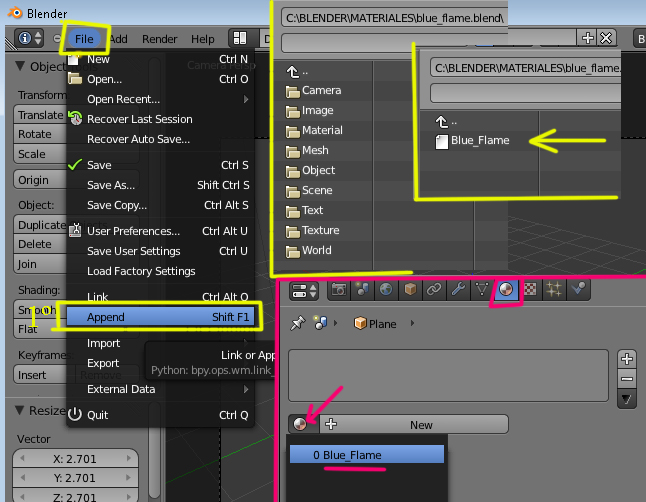Open the Text folder
The height and width of the screenshot is (502, 646).
304,211
